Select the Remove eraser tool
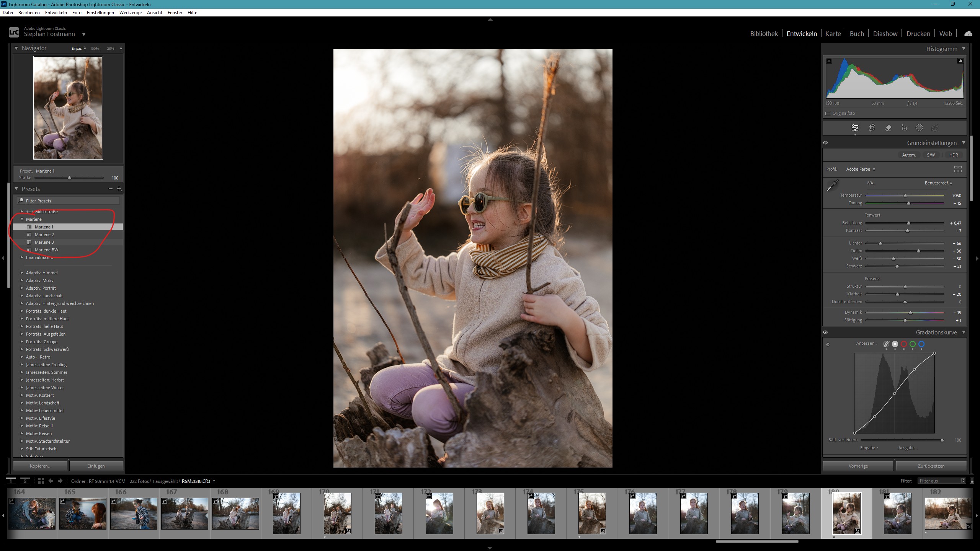 888,128
